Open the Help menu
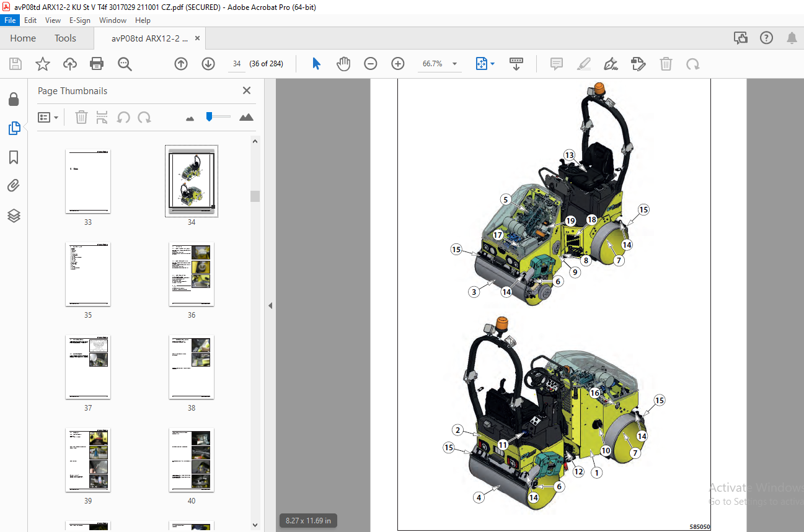 (143, 20)
